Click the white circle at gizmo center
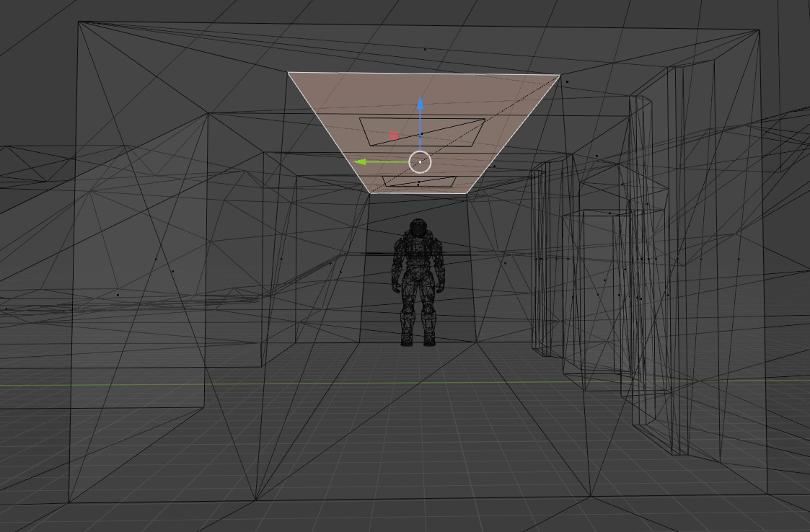The image size is (810, 532). [420, 161]
